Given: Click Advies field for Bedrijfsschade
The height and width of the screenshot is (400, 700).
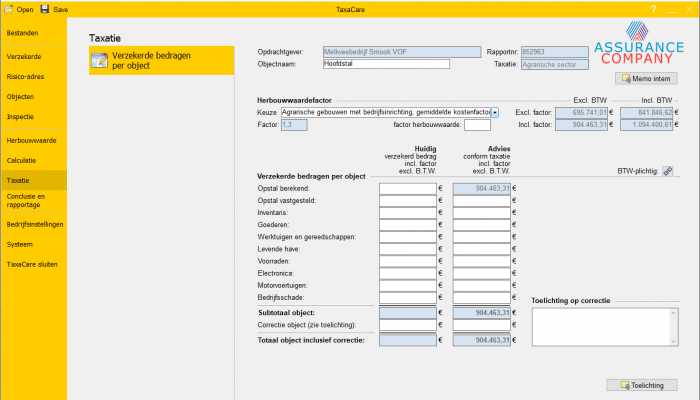Looking at the screenshot, I should point(481,297).
